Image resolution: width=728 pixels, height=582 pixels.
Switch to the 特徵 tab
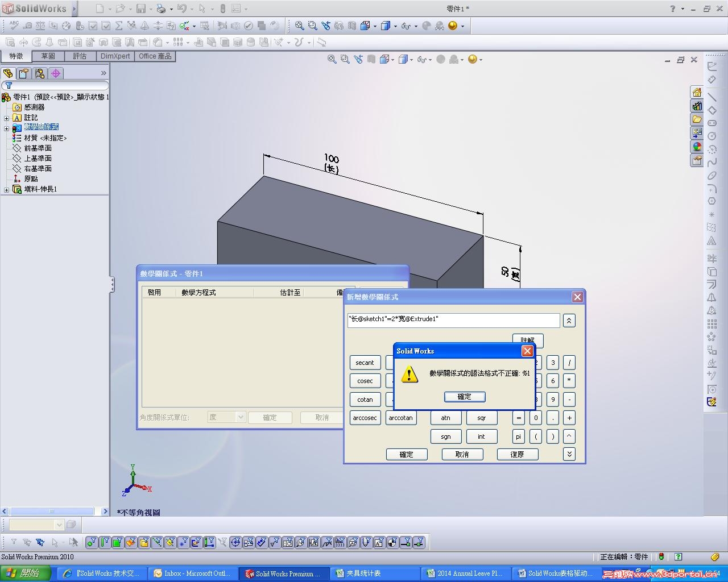pos(16,56)
